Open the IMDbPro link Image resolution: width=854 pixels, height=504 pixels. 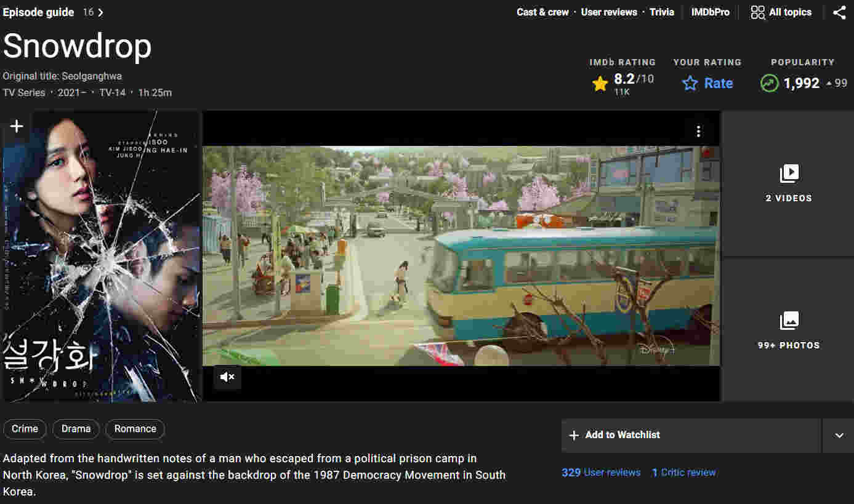click(x=710, y=12)
